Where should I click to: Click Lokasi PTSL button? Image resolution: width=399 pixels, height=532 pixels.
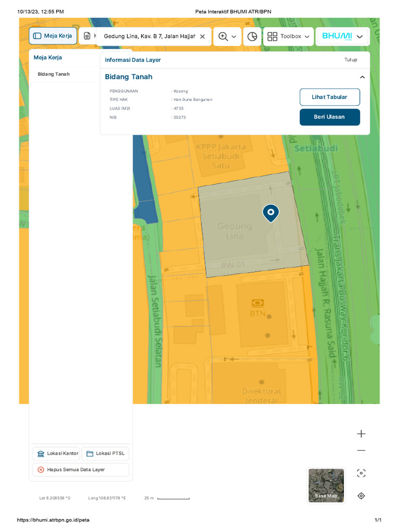[x=105, y=453]
